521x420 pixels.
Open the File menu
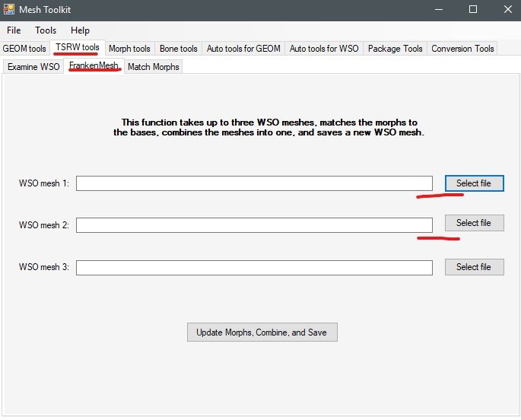coord(14,30)
